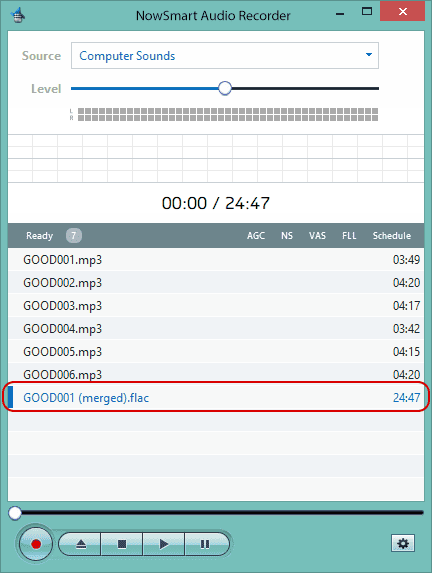Open the Source dropdown arrow
The width and height of the screenshot is (432, 573).
click(x=369, y=55)
